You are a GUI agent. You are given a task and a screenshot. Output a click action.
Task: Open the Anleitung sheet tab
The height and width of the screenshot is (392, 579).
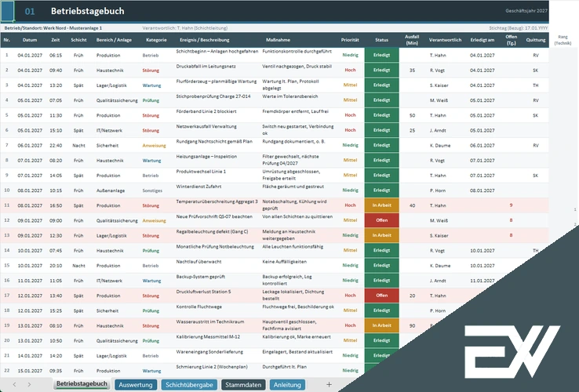pos(287,385)
